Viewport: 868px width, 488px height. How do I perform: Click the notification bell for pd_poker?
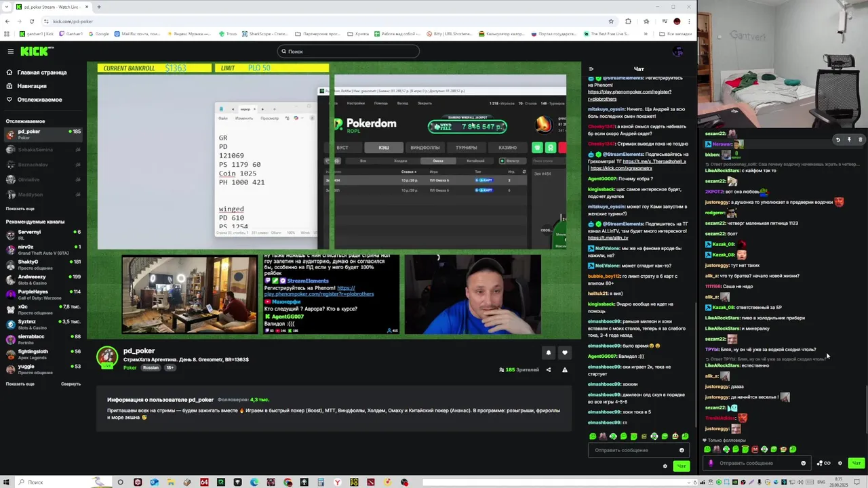click(548, 352)
